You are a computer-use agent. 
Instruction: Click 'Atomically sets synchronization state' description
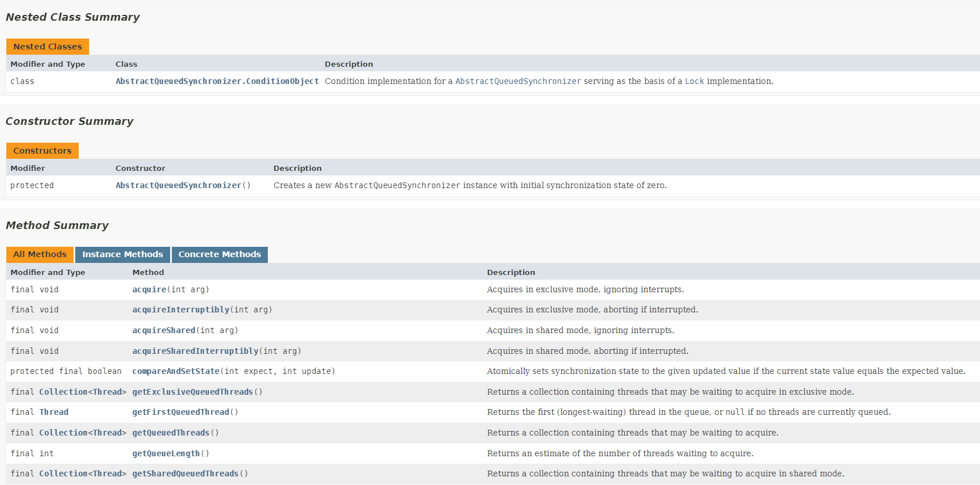(x=726, y=371)
